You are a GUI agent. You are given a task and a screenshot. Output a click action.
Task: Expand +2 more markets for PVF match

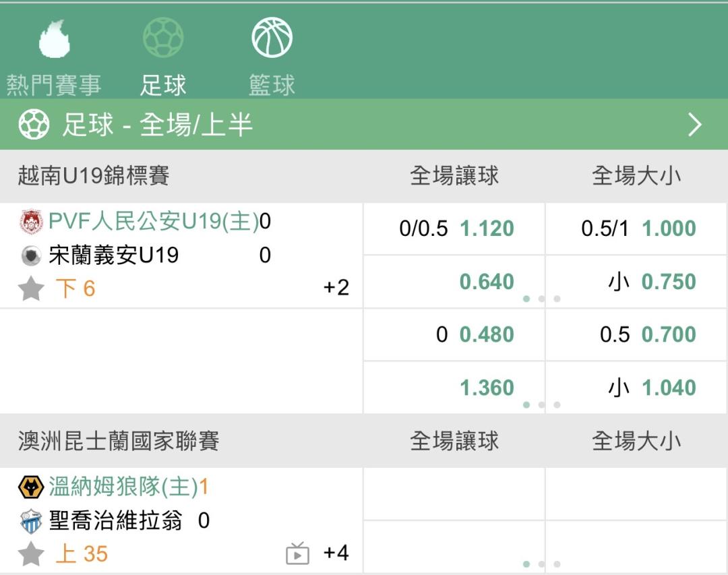336,288
